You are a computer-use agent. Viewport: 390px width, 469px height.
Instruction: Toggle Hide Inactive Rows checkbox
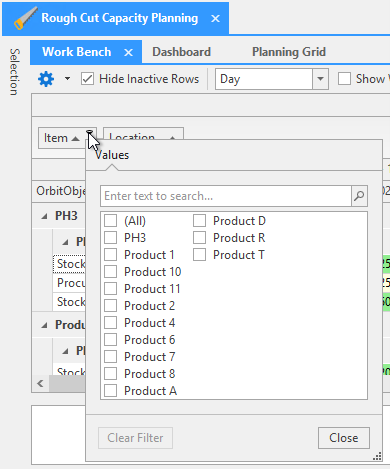point(87,79)
